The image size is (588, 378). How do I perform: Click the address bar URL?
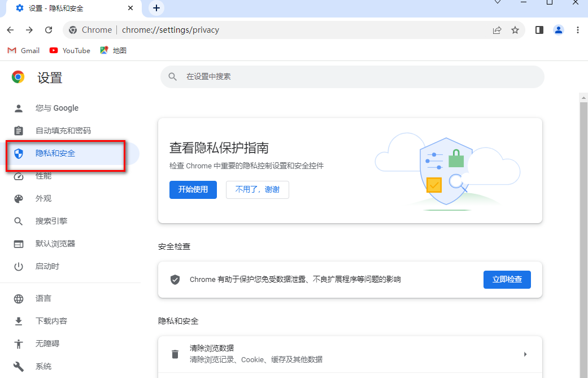point(170,30)
